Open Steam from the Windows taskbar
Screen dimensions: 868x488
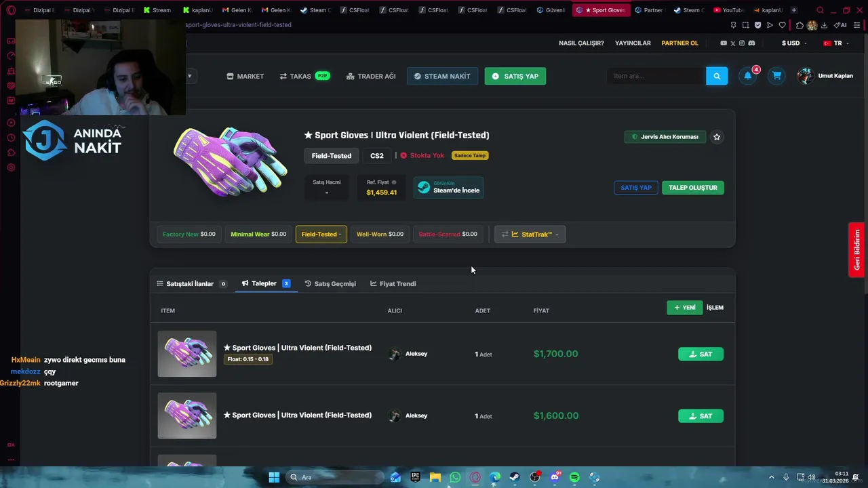515,477
